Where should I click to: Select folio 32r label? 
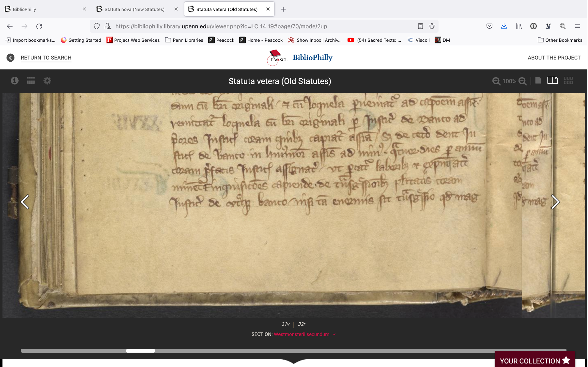click(302, 324)
